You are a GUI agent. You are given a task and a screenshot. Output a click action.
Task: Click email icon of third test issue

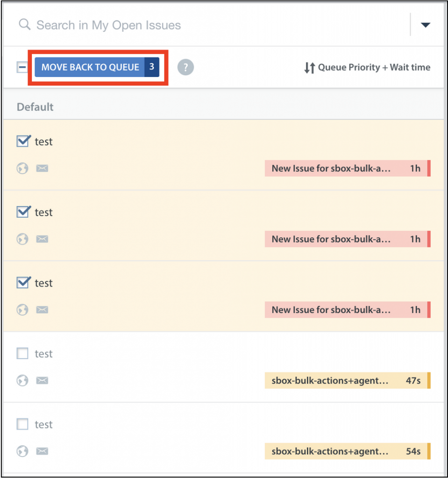pyautogui.click(x=42, y=310)
